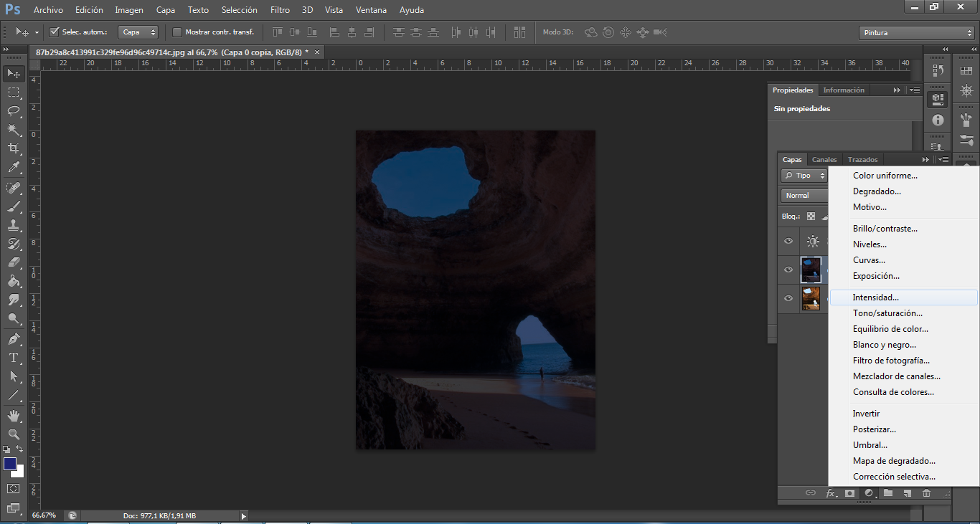Swap foreground and background colors
Screen dimensions: 980x524
point(20,449)
